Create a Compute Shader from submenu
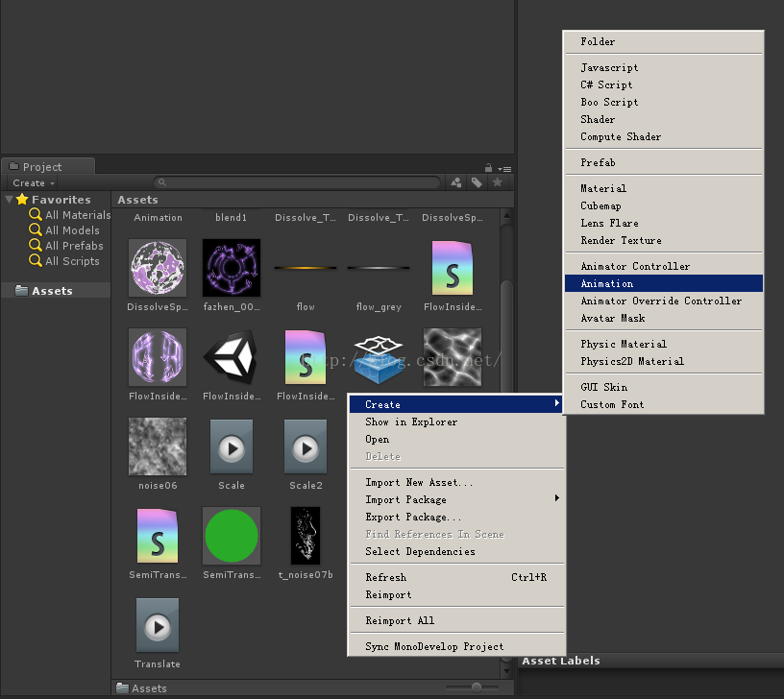This screenshot has width=784, height=699. 664,136
